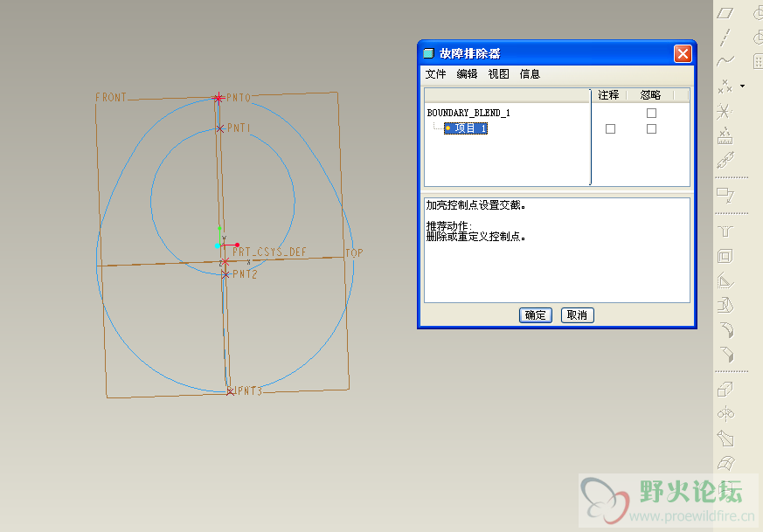Viewport: 763px width, 532px height.
Task: Select the TOP datum plane label
Action: 354,252
